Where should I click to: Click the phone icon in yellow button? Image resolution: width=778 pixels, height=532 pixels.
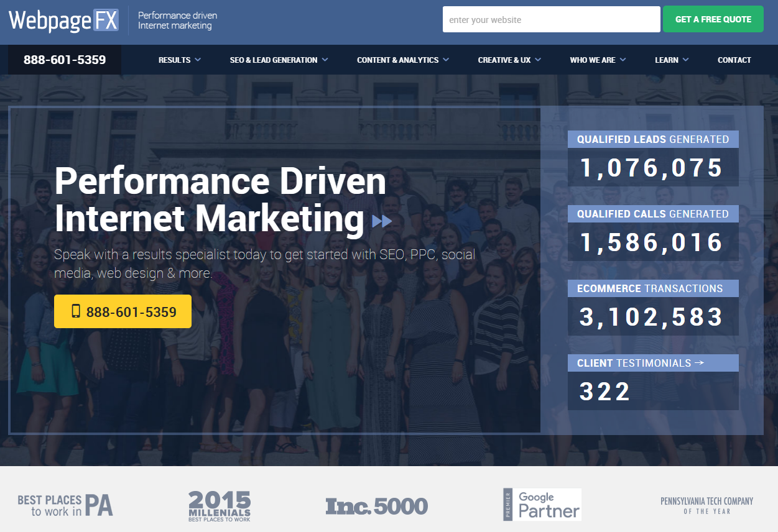point(76,311)
